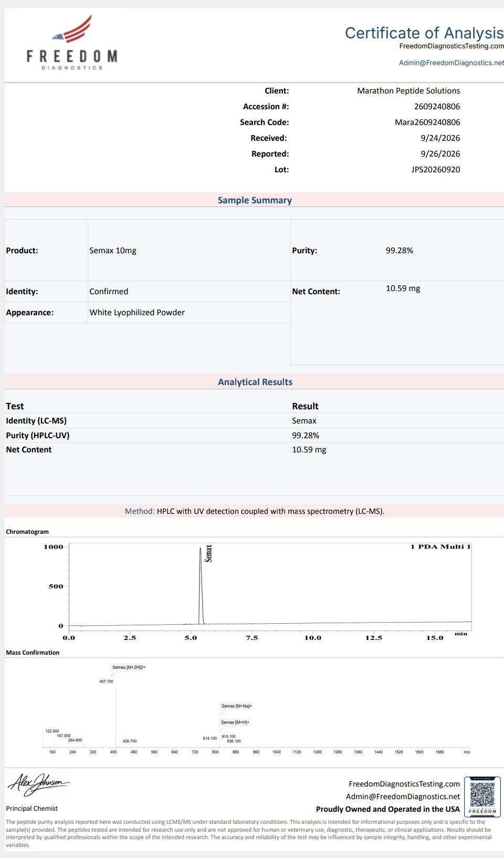Select the lot number "JPS20260920"
This screenshot has height=858, width=504.
click(436, 170)
